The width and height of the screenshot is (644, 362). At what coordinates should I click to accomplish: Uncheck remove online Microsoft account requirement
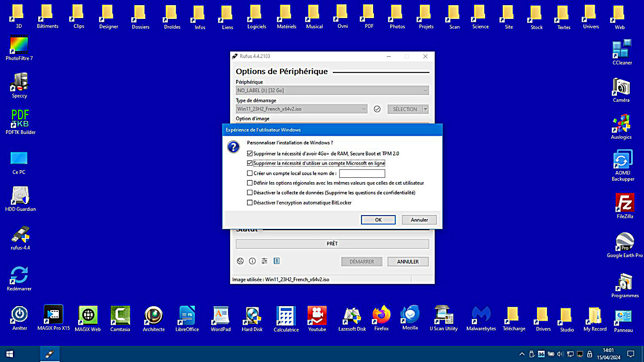250,163
